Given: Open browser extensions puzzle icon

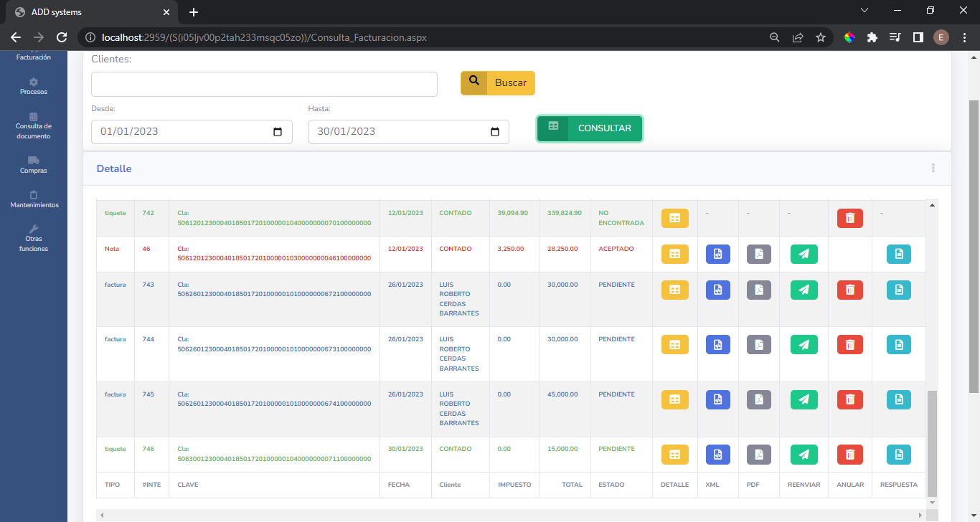Looking at the screenshot, I should (x=872, y=37).
